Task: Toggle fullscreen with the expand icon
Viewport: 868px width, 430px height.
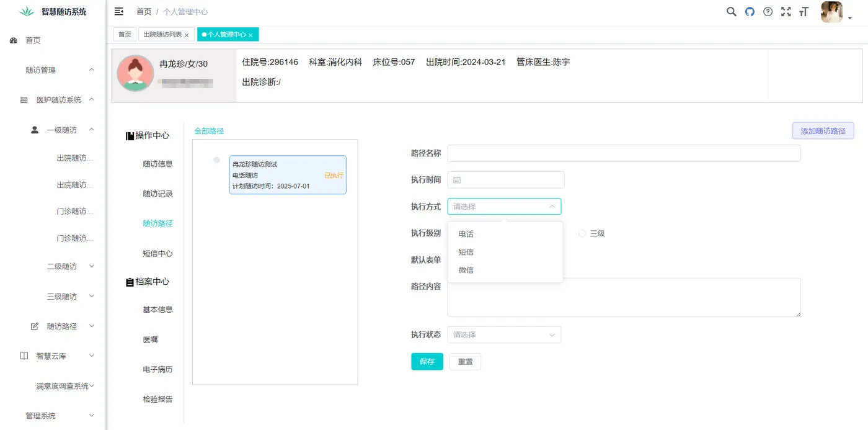Action: click(x=786, y=11)
